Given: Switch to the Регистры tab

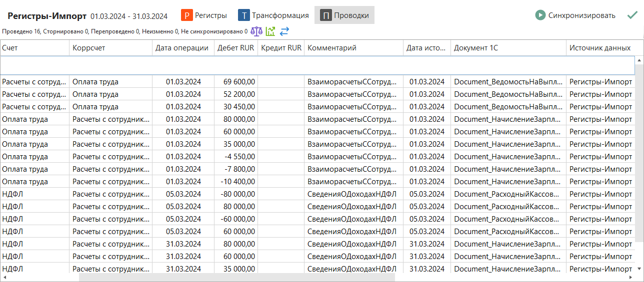Looking at the screenshot, I should pyautogui.click(x=210, y=15).
